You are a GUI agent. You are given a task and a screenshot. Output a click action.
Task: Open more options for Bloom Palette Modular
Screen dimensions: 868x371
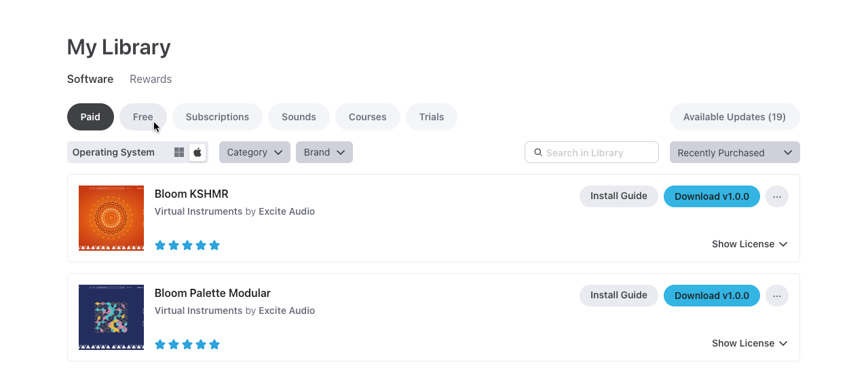pyautogui.click(x=777, y=296)
